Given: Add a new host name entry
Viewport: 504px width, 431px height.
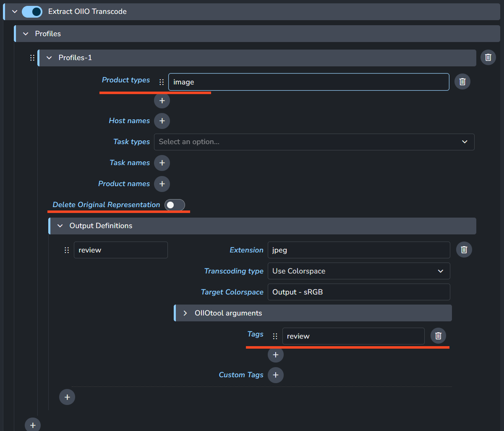Looking at the screenshot, I should tap(162, 121).
